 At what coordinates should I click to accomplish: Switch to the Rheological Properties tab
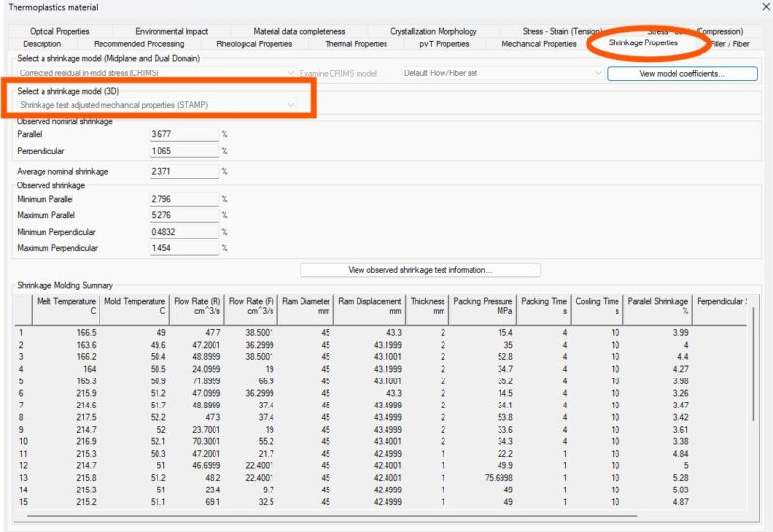(253, 44)
